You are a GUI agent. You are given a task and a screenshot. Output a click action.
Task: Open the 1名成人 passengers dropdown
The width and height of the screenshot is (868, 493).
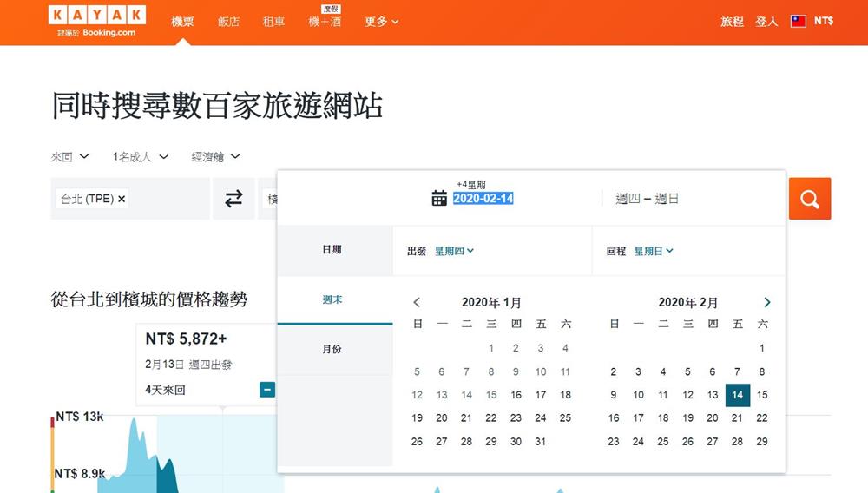(140, 157)
